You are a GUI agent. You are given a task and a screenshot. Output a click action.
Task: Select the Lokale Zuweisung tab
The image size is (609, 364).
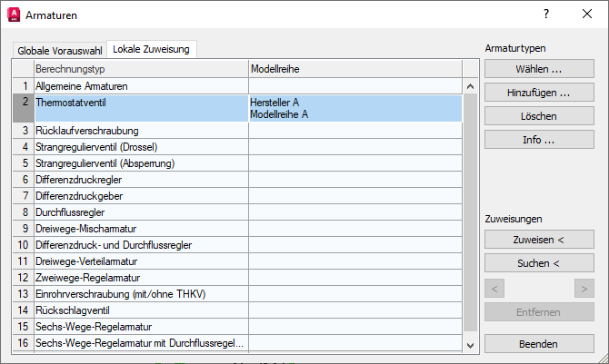click(151, 49)
